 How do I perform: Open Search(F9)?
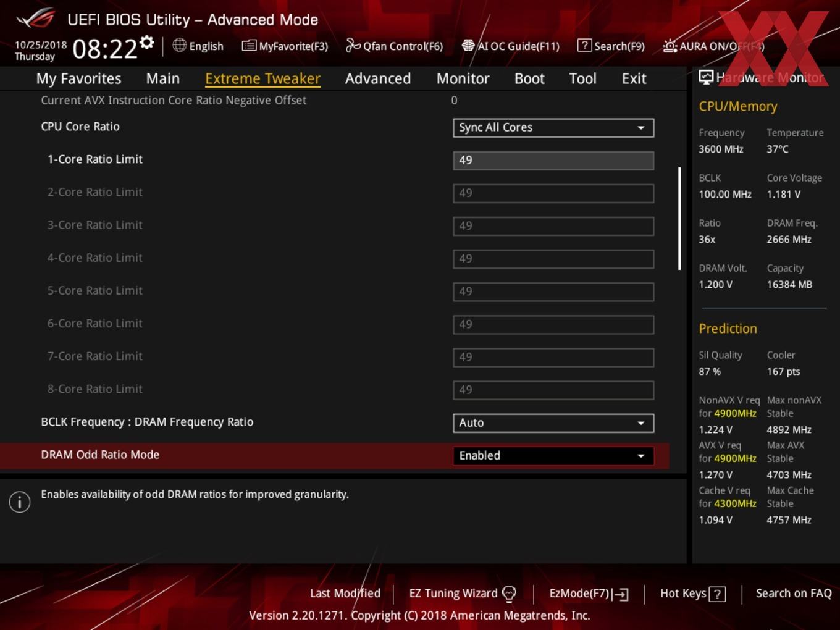point(611,46)
